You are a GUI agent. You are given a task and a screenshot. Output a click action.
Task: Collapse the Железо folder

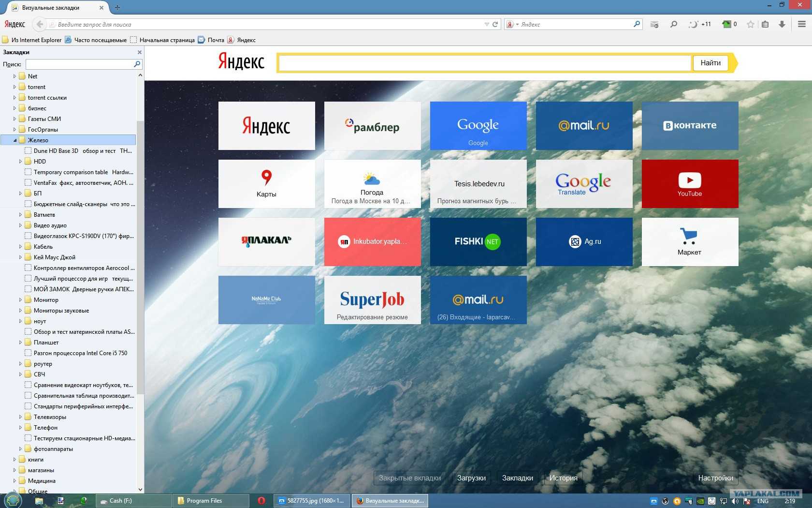pyautogui.click(x=14, y=140)
